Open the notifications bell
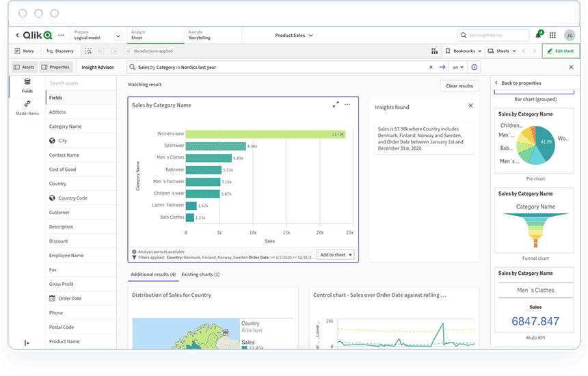This screenshot has height=376, width=588. [x=538, y=35]
